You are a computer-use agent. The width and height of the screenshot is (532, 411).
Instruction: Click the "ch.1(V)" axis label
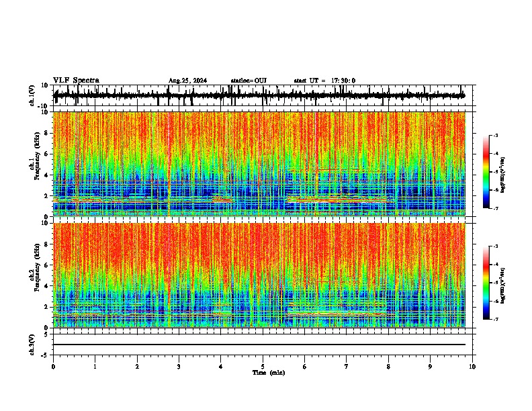32,95
